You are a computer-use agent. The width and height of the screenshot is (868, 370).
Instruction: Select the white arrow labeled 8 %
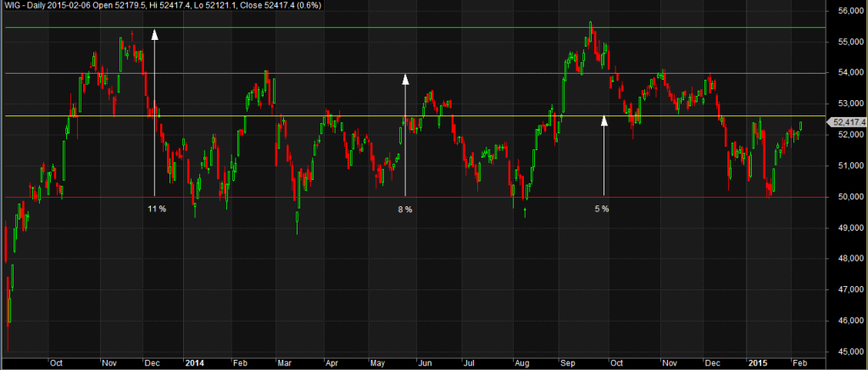(405, 134)
